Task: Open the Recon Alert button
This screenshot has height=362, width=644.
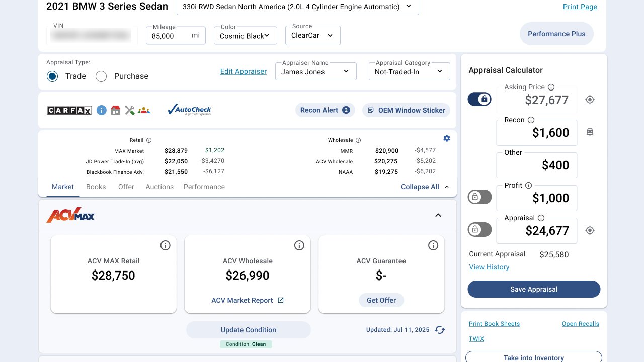Action: tap(325, 110)
